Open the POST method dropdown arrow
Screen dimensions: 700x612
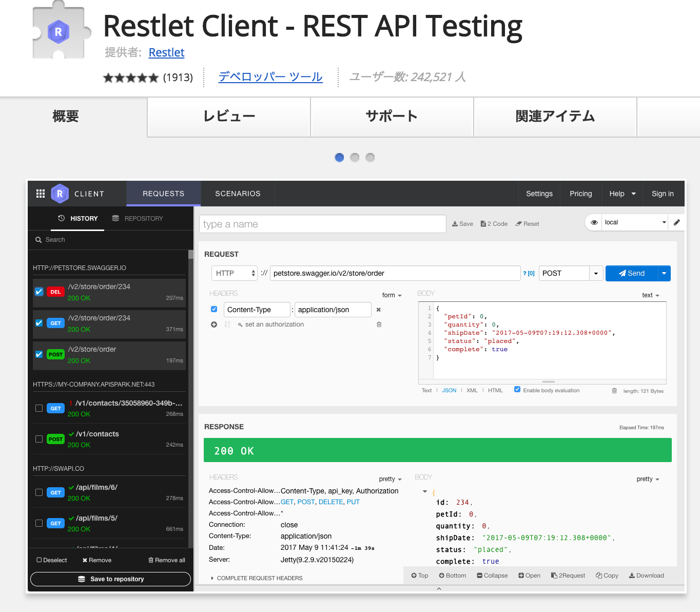click(596, 273)
